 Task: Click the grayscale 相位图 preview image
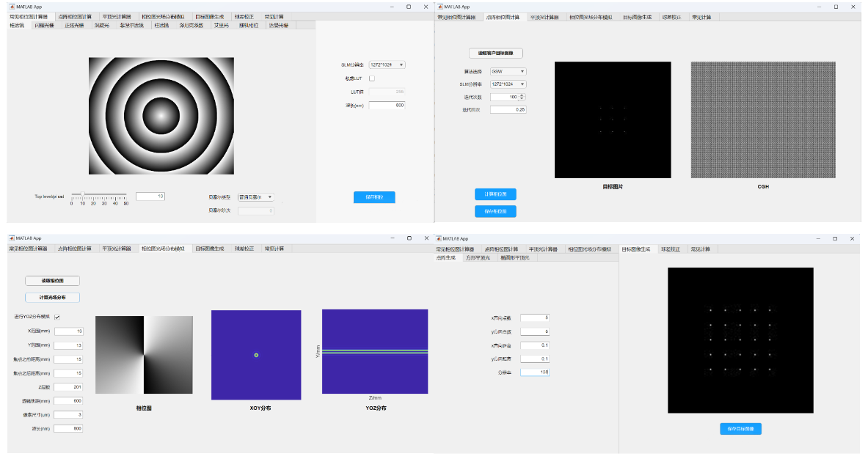coord(144,355)
